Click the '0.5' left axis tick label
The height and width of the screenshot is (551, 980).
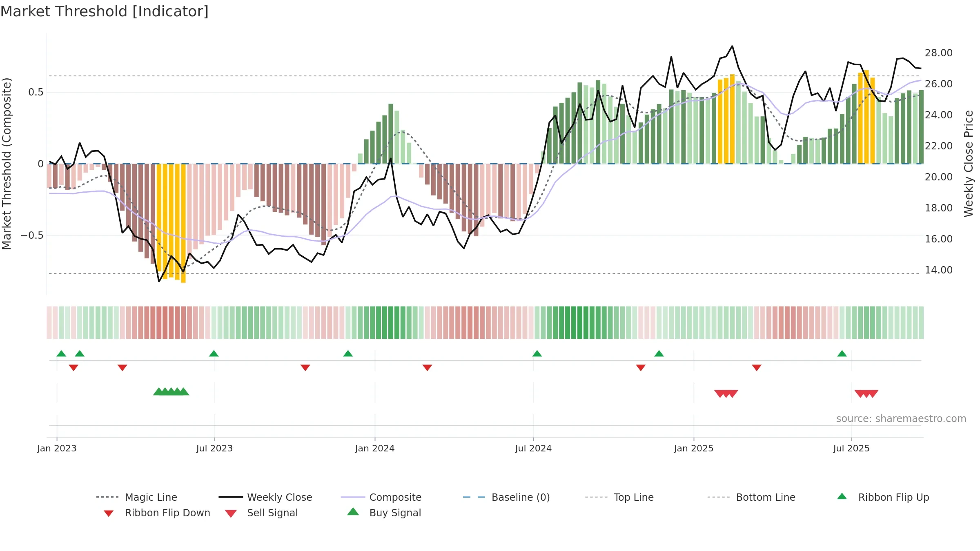36,92
